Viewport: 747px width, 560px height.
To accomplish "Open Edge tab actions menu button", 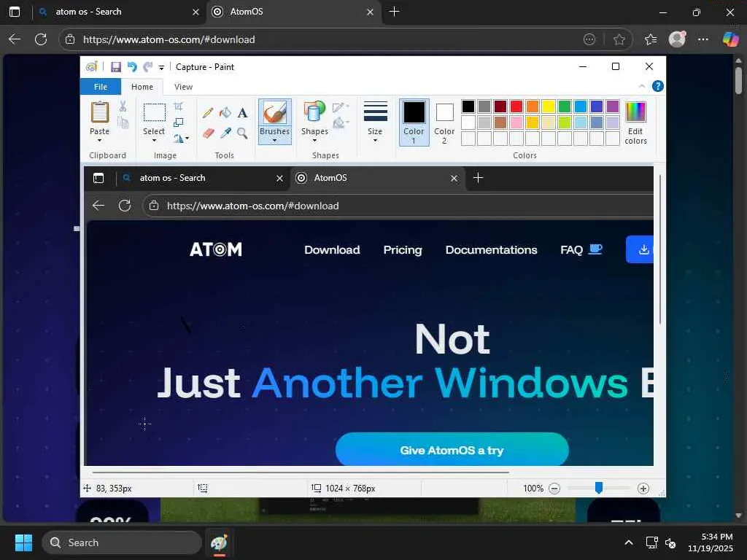I will (15, 12).
